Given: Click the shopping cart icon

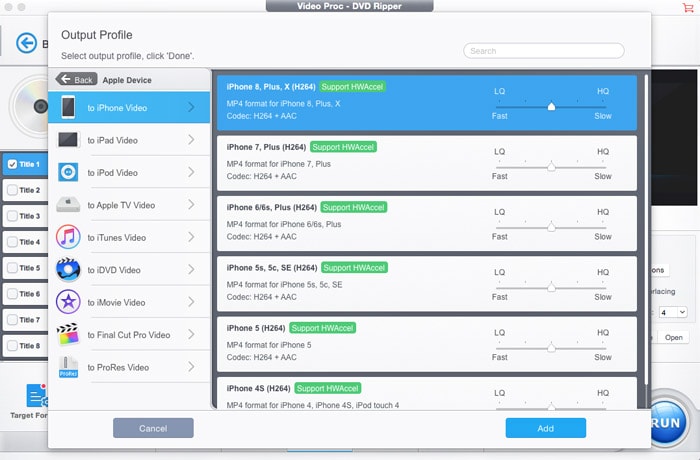Looking at the screenshot, I should 688,7.
